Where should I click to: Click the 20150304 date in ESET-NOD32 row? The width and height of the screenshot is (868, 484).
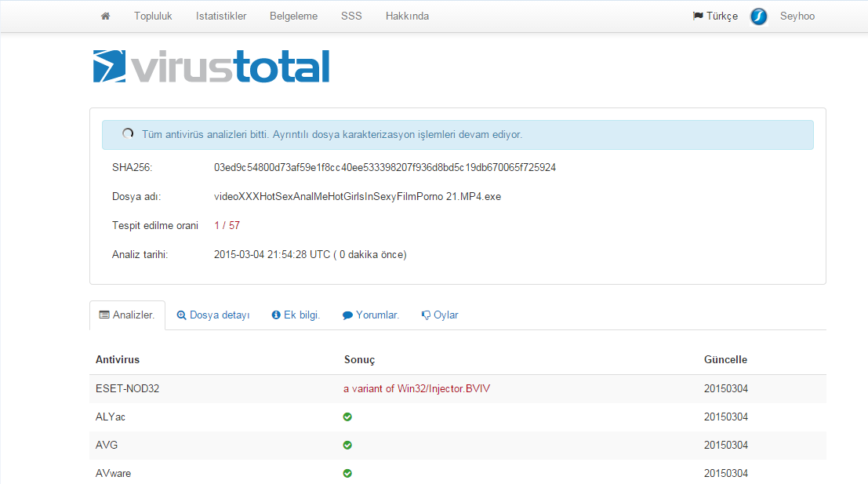726,389
